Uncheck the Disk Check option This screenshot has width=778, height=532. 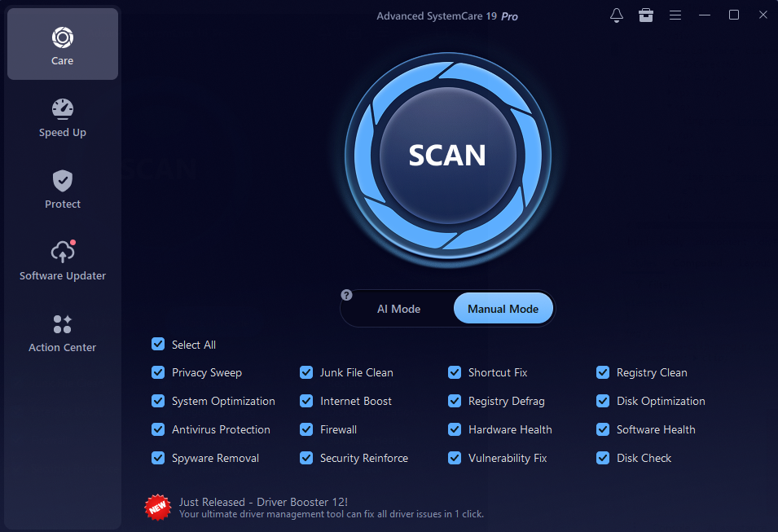tap(603, 458)
